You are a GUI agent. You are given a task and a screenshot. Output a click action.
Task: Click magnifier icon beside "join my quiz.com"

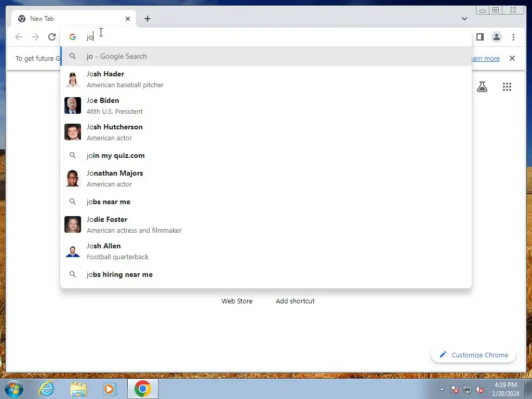pyautogui.click(x=73, y=155)
